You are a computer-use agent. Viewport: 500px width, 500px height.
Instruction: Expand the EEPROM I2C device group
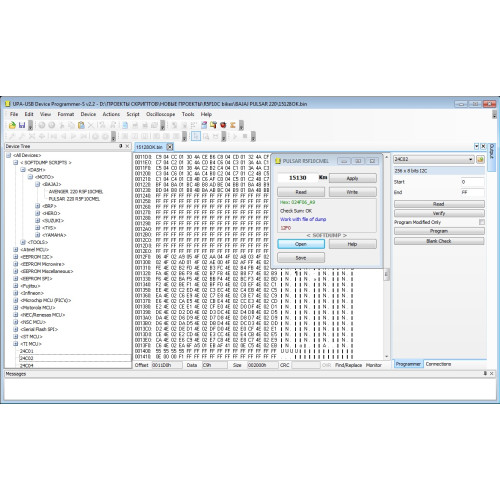click(16, 257)
